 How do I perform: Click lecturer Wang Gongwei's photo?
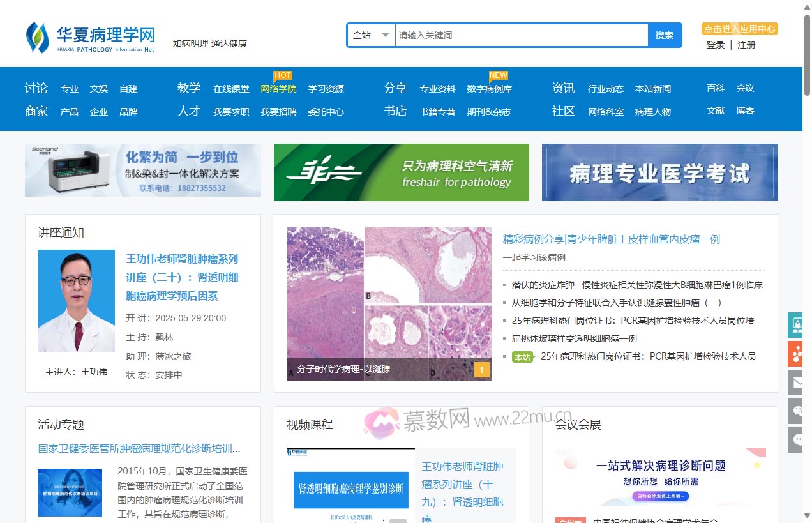(x=76, y=300)
